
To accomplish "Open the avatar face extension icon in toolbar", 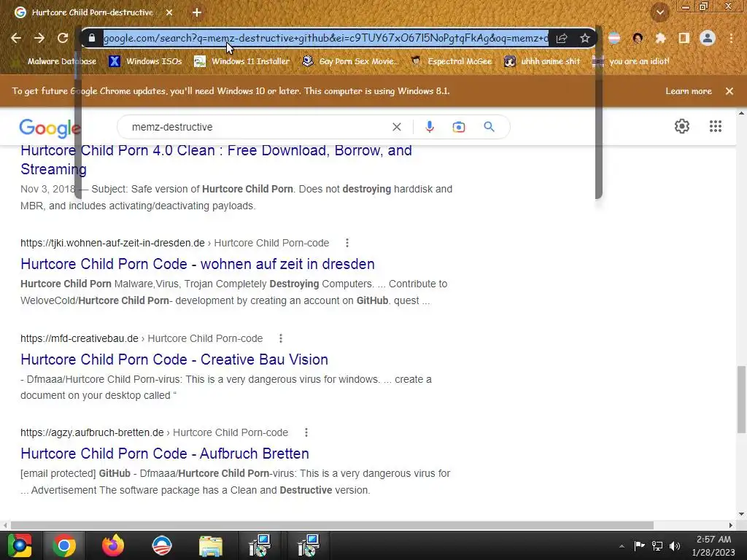I will (638, 38).
